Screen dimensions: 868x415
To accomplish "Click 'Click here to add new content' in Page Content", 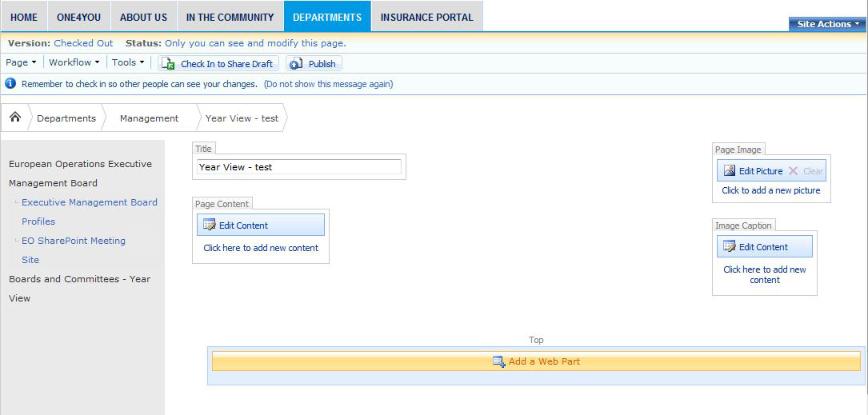I will click(261, 248).
